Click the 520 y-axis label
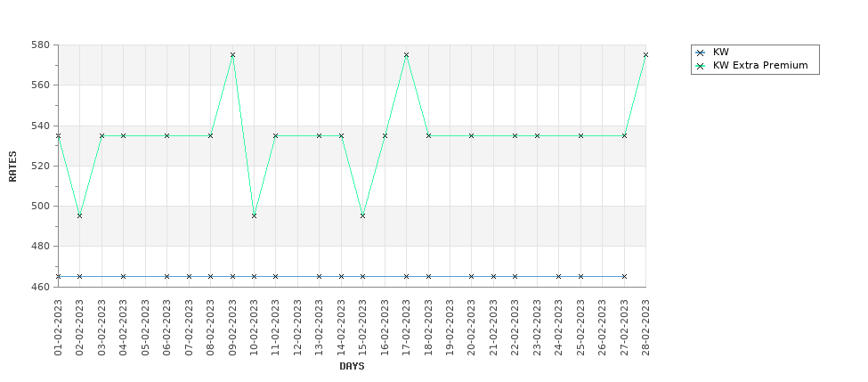Viewport: 868px width, 382px height. 42,167
